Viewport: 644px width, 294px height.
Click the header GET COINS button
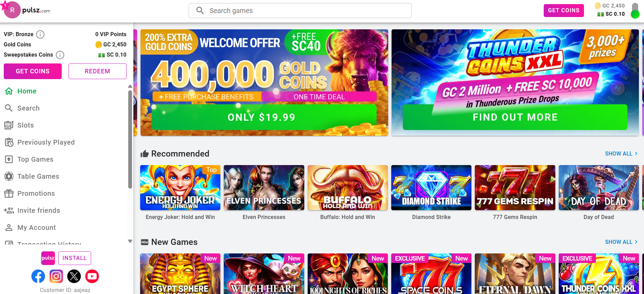coord(563,11)
